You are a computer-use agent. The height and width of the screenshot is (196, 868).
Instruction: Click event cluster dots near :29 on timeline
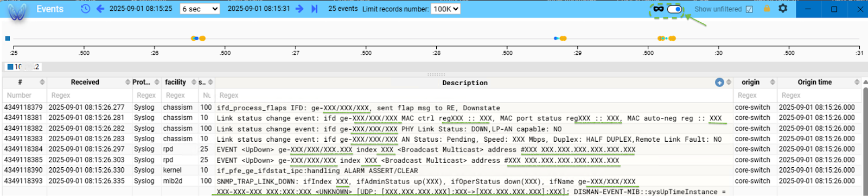coord(560,38)
